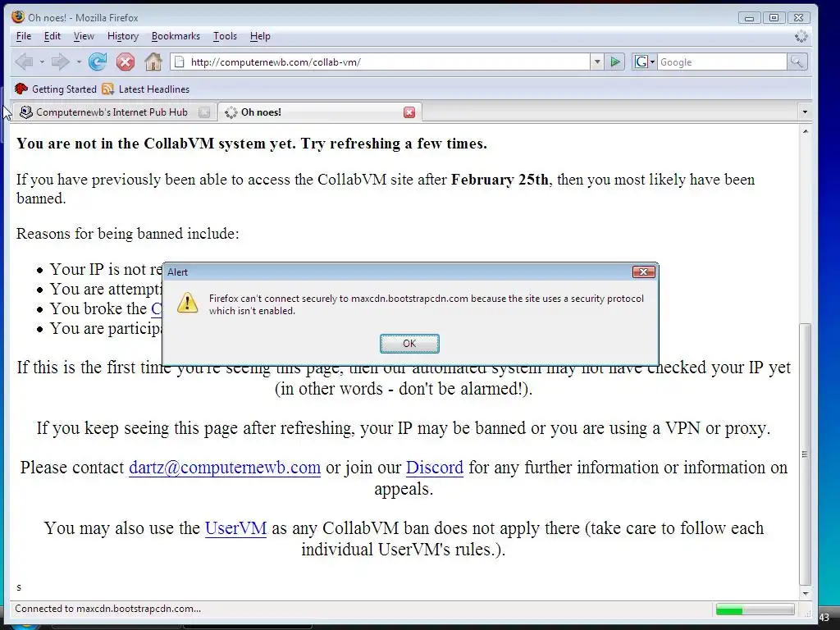This screenshot has height=630, width=840.
Task: Open the Help menu
Action: pos(260,36)
